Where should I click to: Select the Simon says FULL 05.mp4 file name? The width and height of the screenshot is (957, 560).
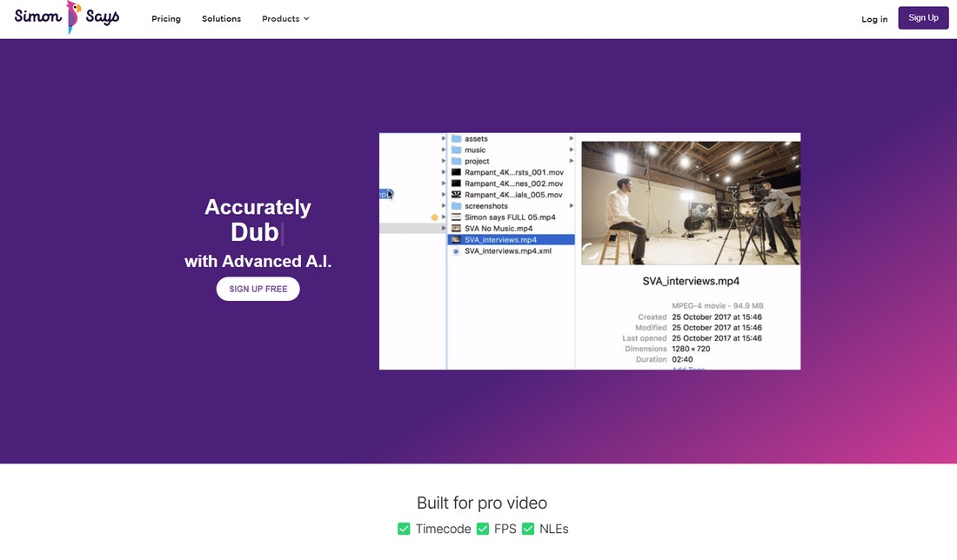[x=510, y=217]
